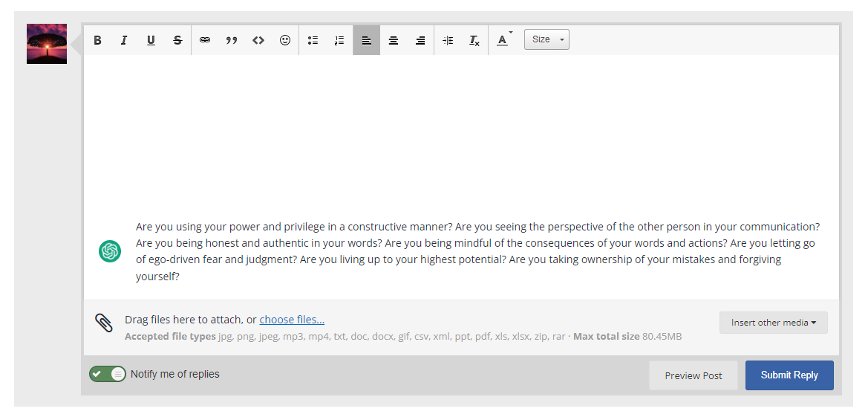Enable strikethrough formatting
Viewport: 868px width, 420px height.
[177, 40]
